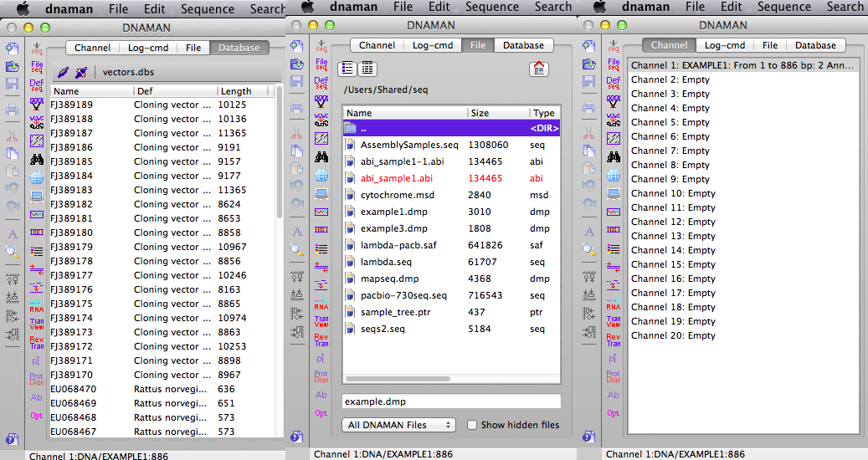Click Rev Tran icon in file browser window
This screenshot has height=460, width=868.
pyautogui.click(x=321, y=340)
